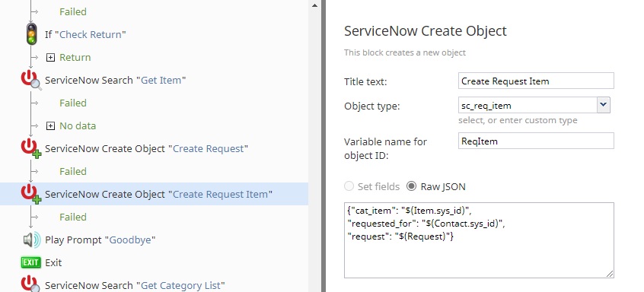Image resolution: width=644 pixels, height=292 pixels.
Task: Select If "Check Return" tree row
Action: point(85,34)
